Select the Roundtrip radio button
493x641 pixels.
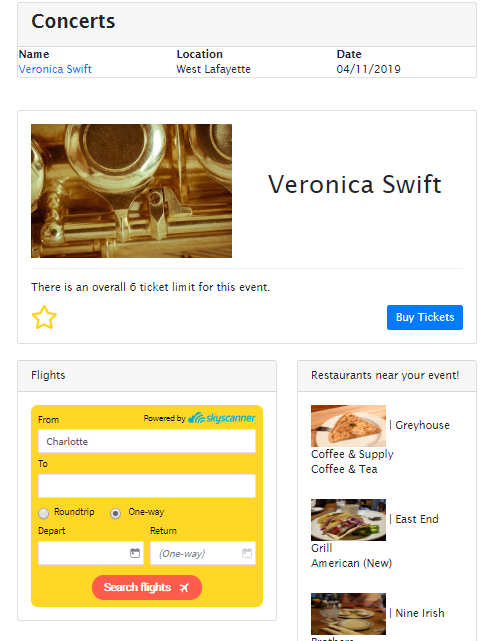point(43,513)
